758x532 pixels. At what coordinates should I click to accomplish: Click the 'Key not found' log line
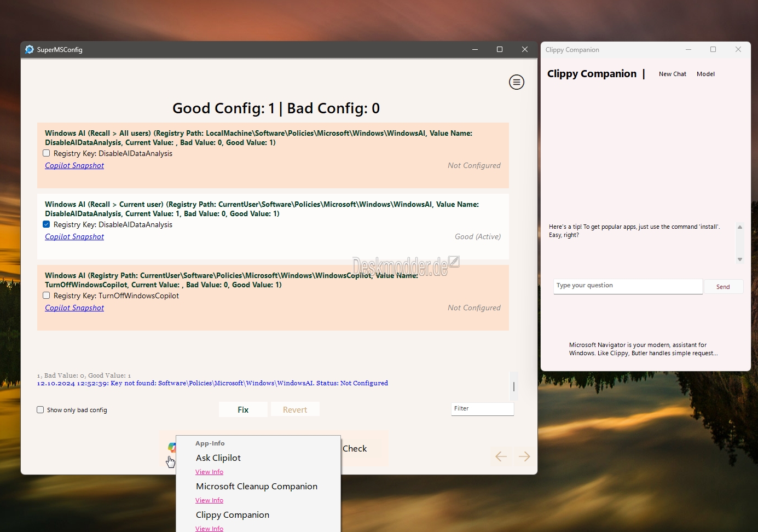point(212,383)
